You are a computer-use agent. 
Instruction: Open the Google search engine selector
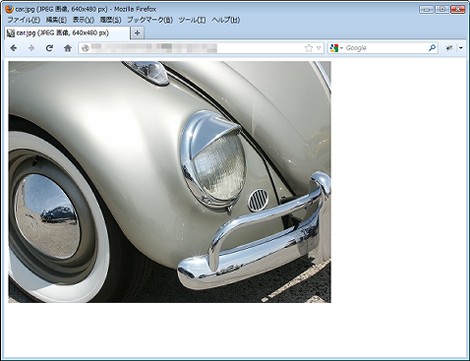coord(336,48)
